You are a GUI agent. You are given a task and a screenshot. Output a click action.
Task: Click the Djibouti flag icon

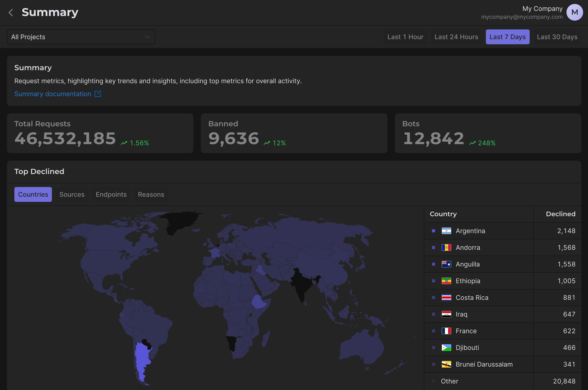[x=446, y=347]
